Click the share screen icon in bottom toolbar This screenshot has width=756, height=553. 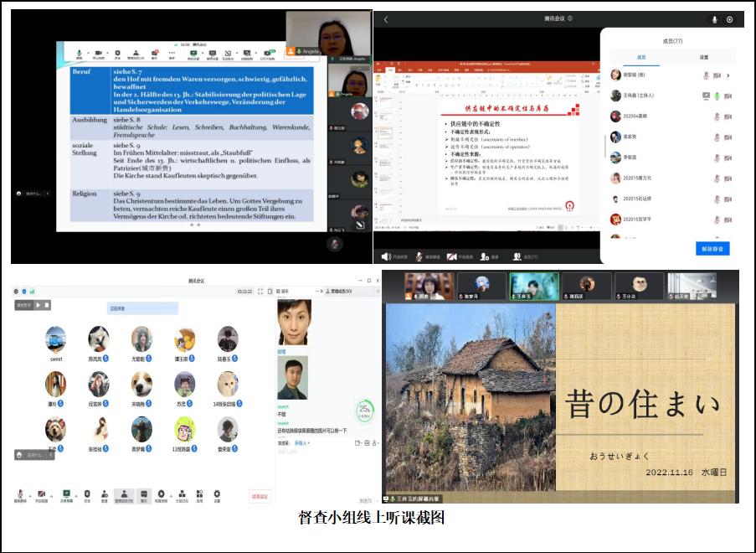click(x=66, y=494)
